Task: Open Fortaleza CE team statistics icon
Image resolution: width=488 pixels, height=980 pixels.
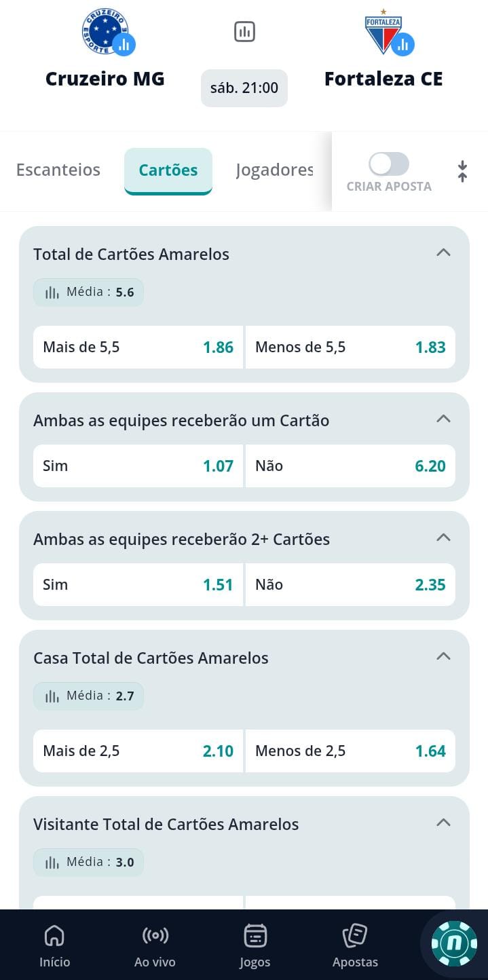Action: [x=402, y=45]
